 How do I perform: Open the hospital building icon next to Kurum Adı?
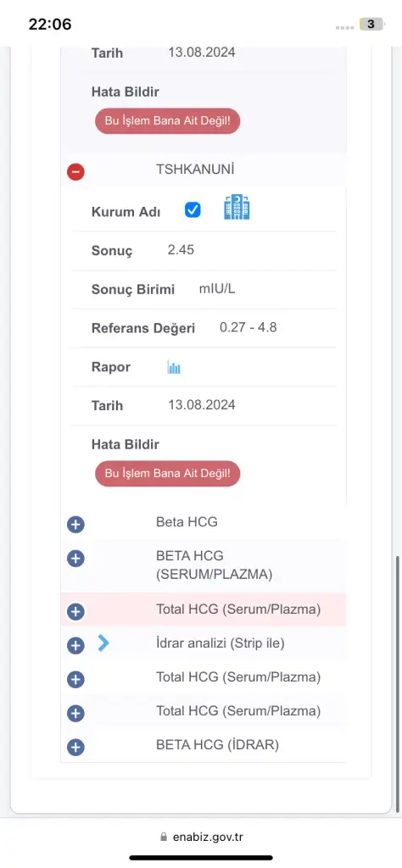click(237, 207)
